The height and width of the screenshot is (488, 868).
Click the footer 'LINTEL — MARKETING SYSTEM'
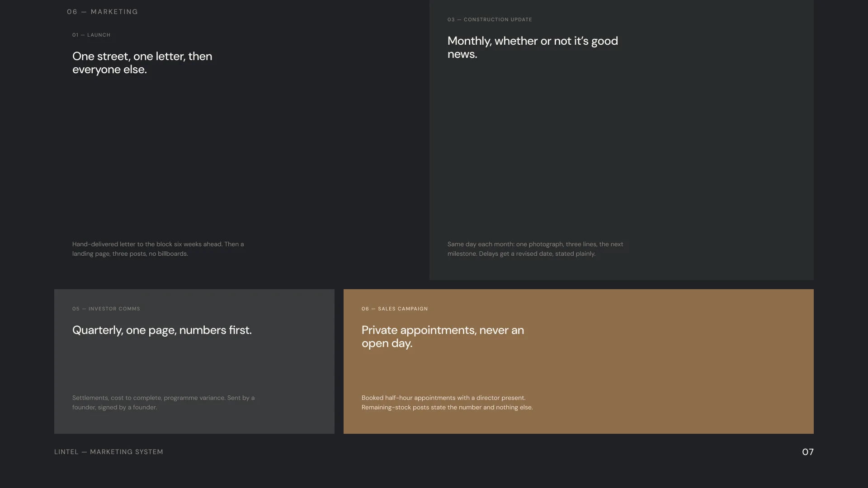coord(108,452)
